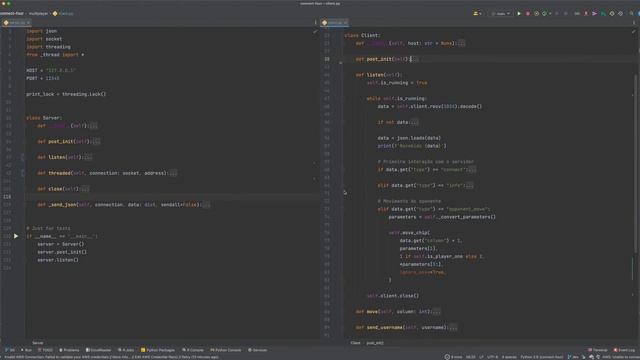This screenshot has height=360, width=640.
Task: Open the tab options menu of the left editor
Action: [x=315, y=22]
